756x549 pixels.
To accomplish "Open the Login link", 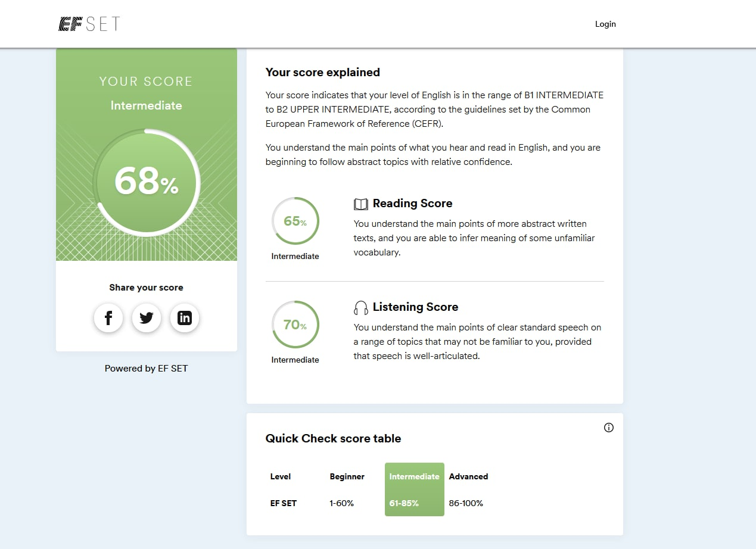I will [605, 24].
